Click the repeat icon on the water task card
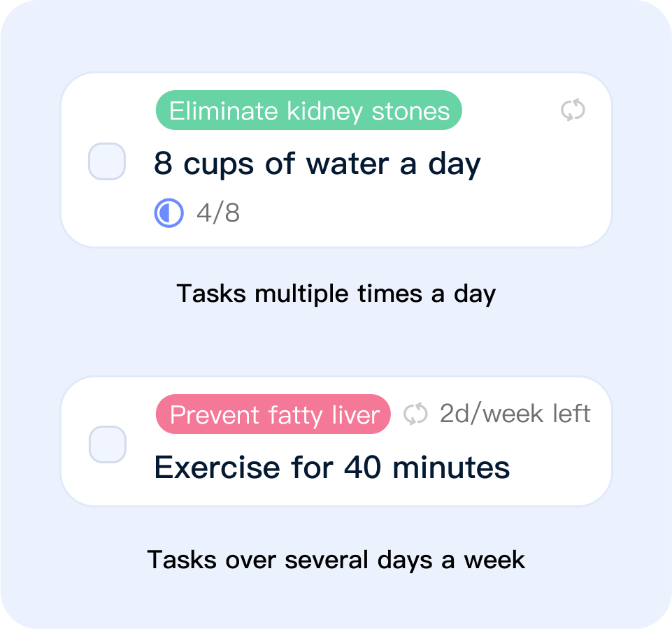 point(573,110)
